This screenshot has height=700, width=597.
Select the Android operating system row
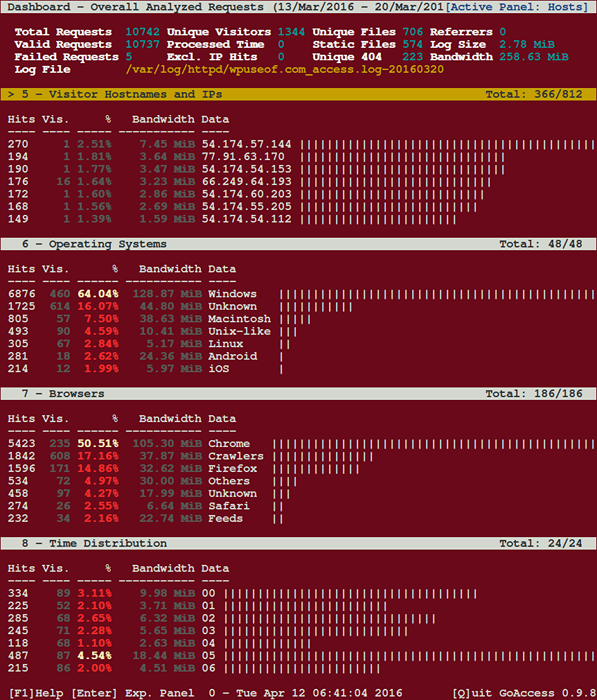[x=298, y=356]
